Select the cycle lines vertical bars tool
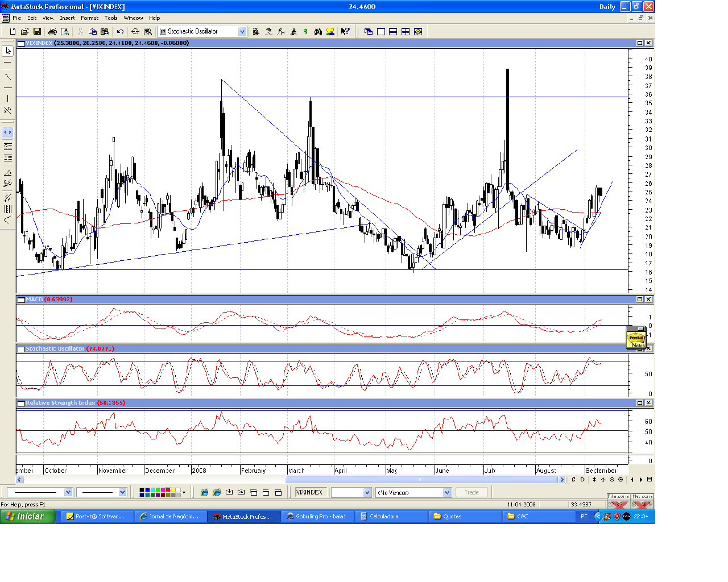The width and height of the screenshot is (728, 582). point(8,209)
